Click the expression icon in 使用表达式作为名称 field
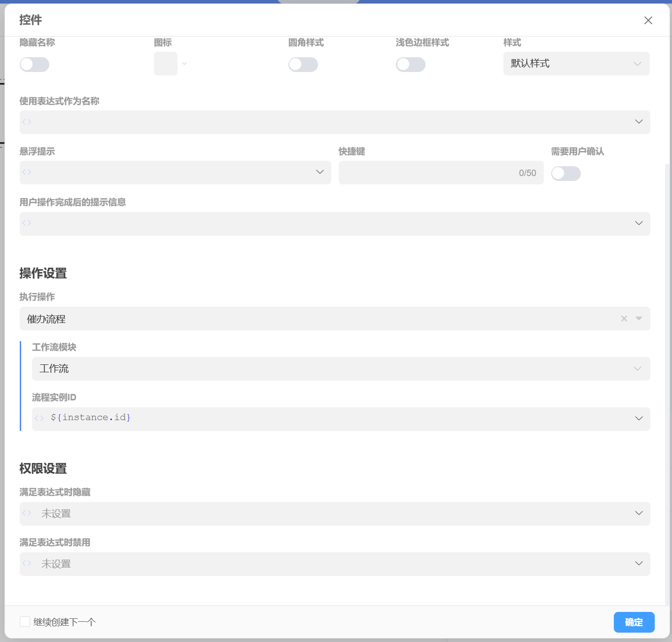Viewport: 672px width, 642px height. [x=27, y=122]
